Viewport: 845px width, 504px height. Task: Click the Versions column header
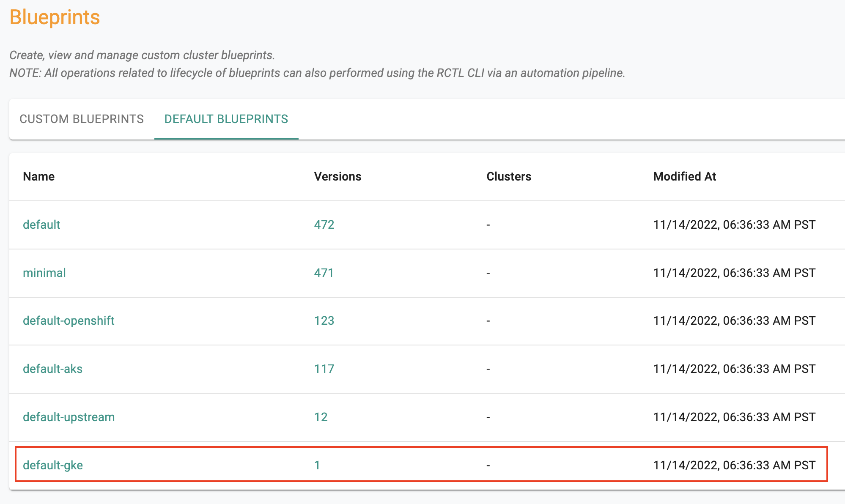[x=338, y=176]
